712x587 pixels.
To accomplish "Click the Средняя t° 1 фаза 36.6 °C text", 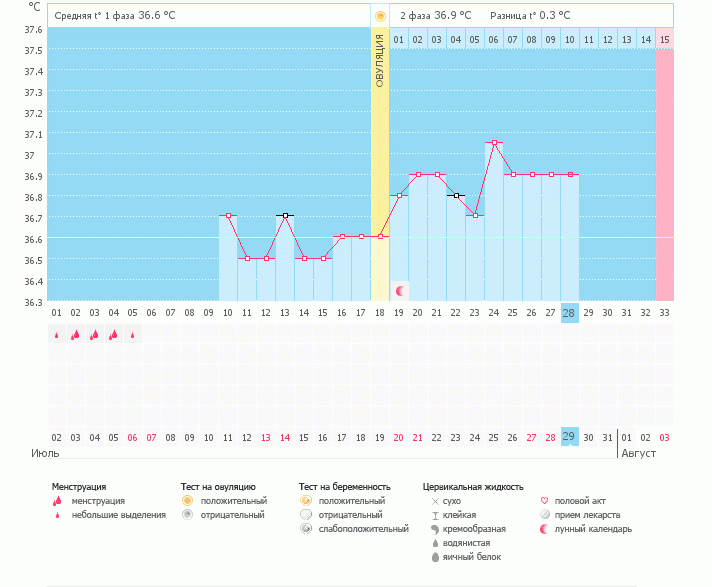I will (x=114, y=15).
